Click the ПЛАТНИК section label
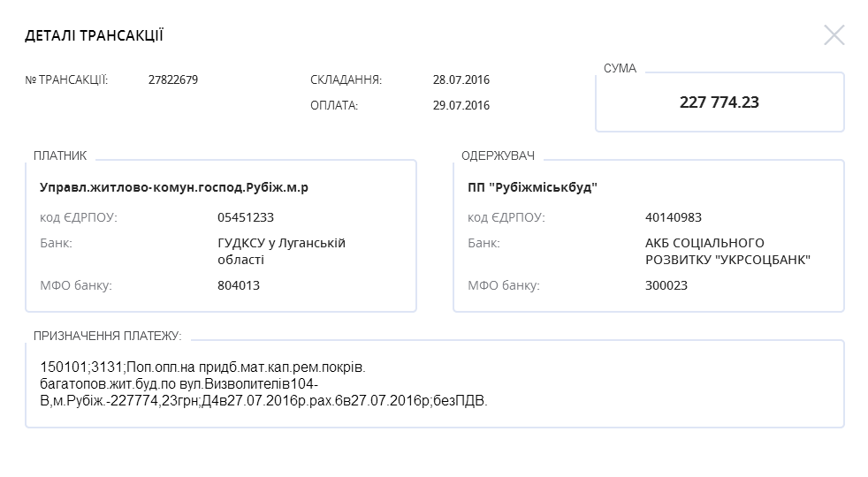 click(x=60, y=156)
